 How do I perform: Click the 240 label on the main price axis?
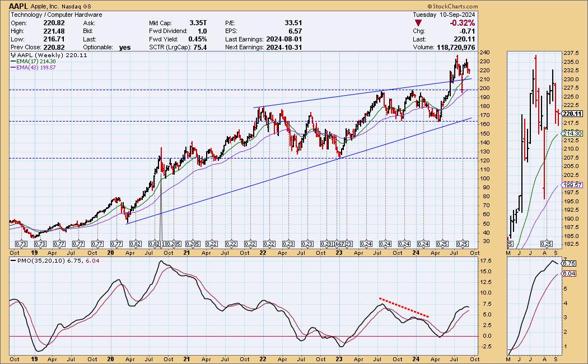point(484,53)
